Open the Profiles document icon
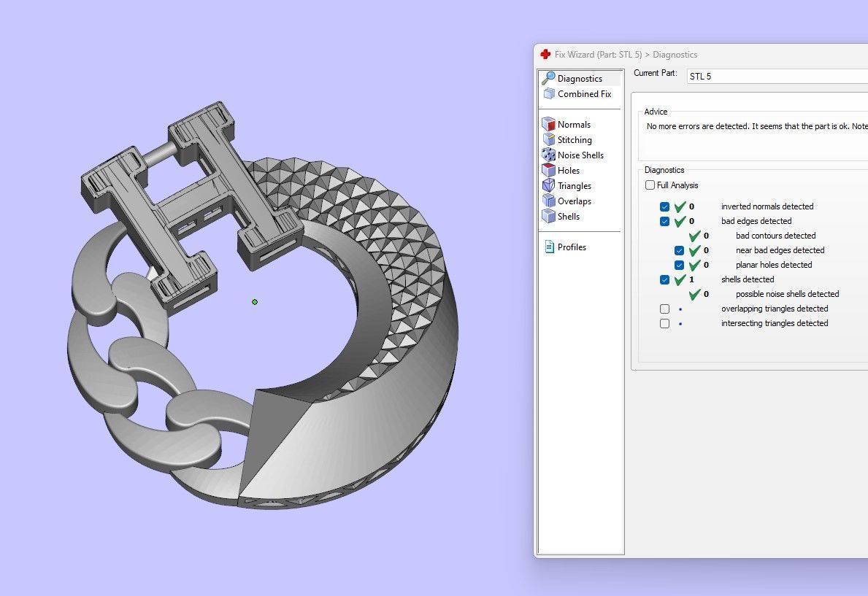The height and width of the screenshot is (596, 868). coord(549,247)
